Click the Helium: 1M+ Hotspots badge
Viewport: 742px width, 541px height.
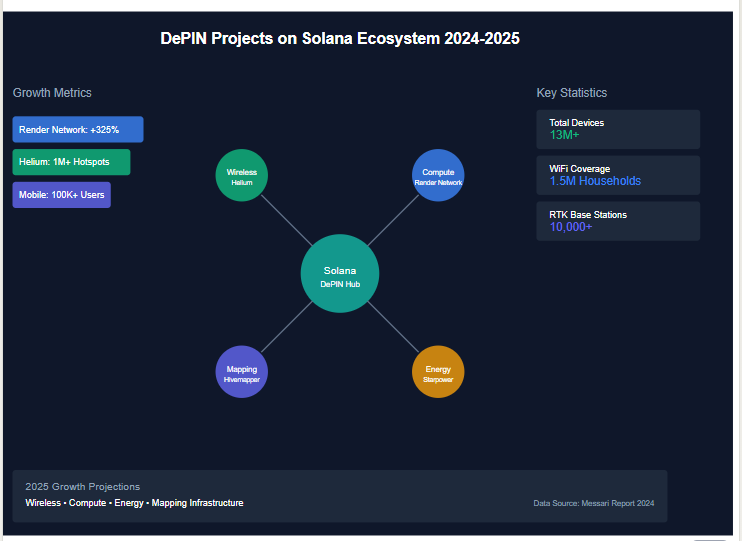pos(71,162)
